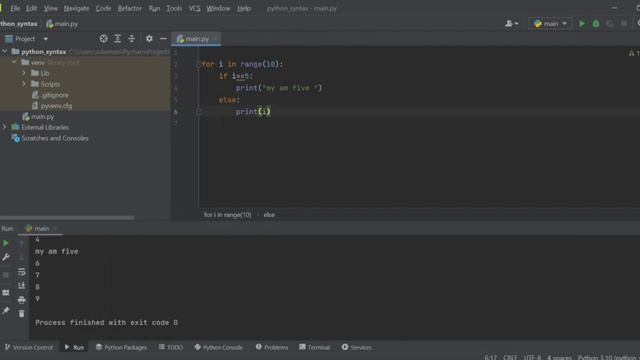Image resolution: width=640 pixels, height=360 pixels.
Task: Expand the Lib folder
Action: [24, 73]
